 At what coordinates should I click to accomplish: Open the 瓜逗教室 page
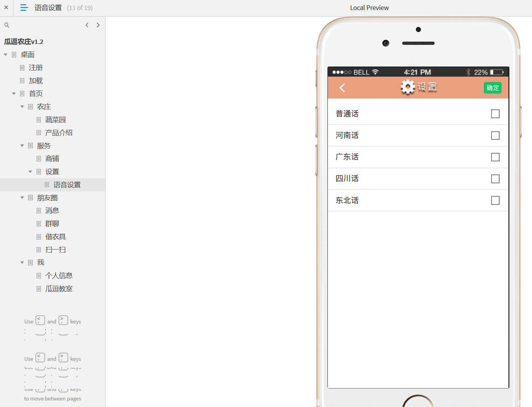(x=59, y=289)
